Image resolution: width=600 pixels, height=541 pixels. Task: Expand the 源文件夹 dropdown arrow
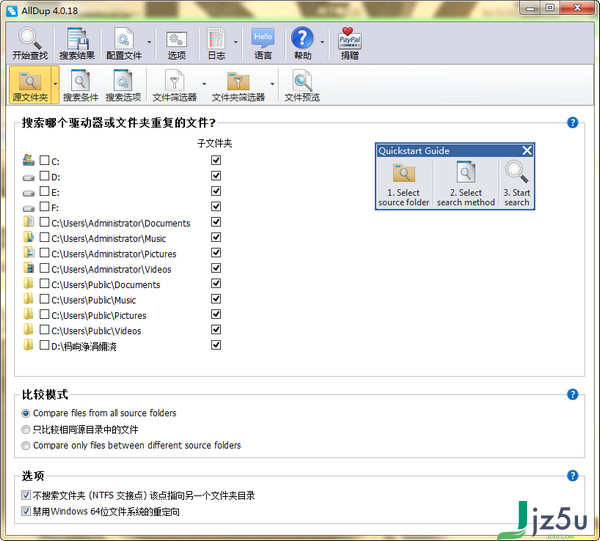tap(55, 84)
